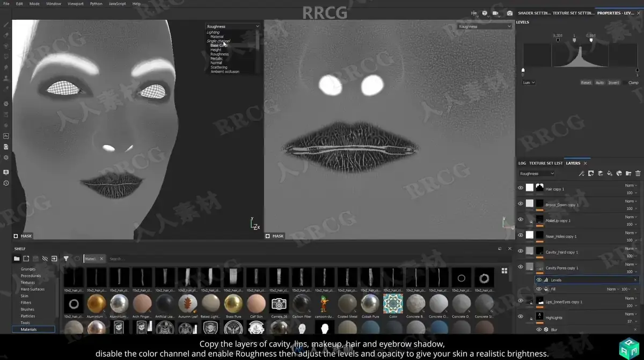Click the Levels output minimum handle
Image resolution: width=644 pixels, height=360 pixels.
click(523, 70)
